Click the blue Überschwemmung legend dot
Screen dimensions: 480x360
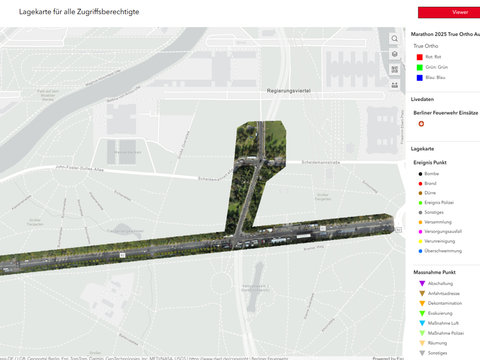420,251
